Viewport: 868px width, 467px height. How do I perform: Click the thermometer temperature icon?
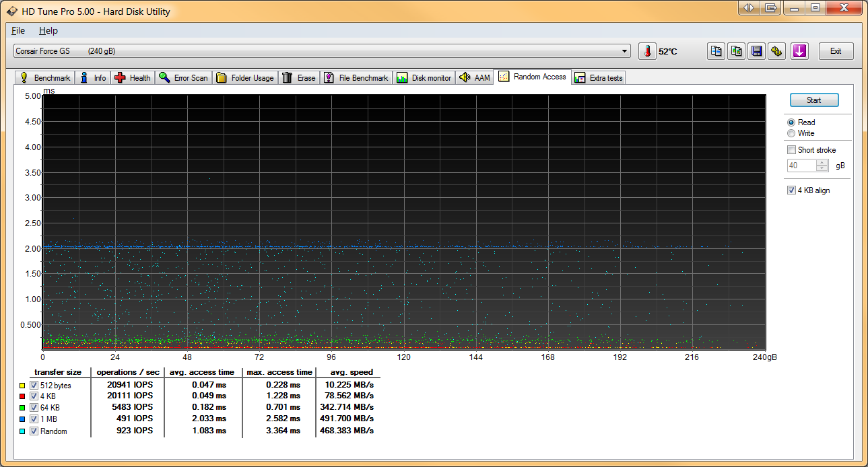(647, 51)
